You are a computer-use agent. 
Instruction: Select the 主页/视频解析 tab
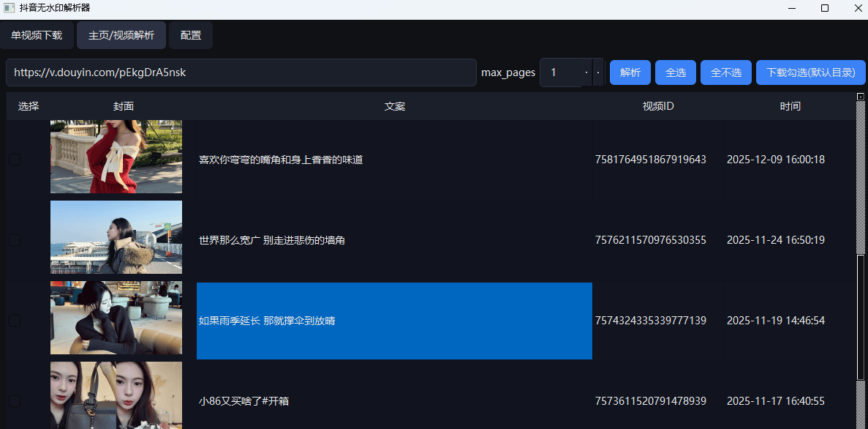coord(121,35)
